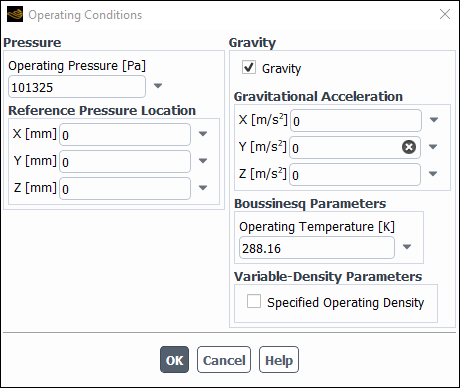Focus the X [mm] reference location field
460x388 pixels.
click(x=125, y=135)
